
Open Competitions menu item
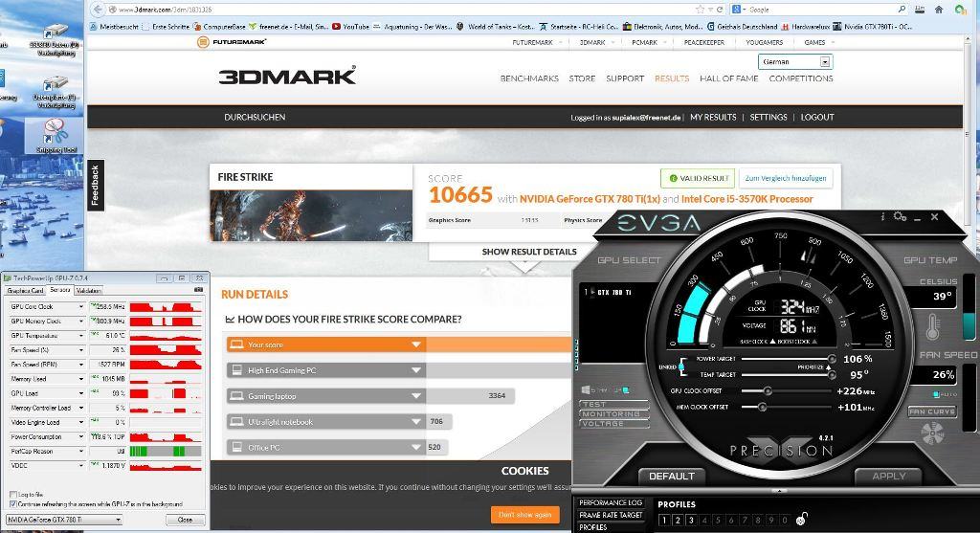(x=801, y=78)
